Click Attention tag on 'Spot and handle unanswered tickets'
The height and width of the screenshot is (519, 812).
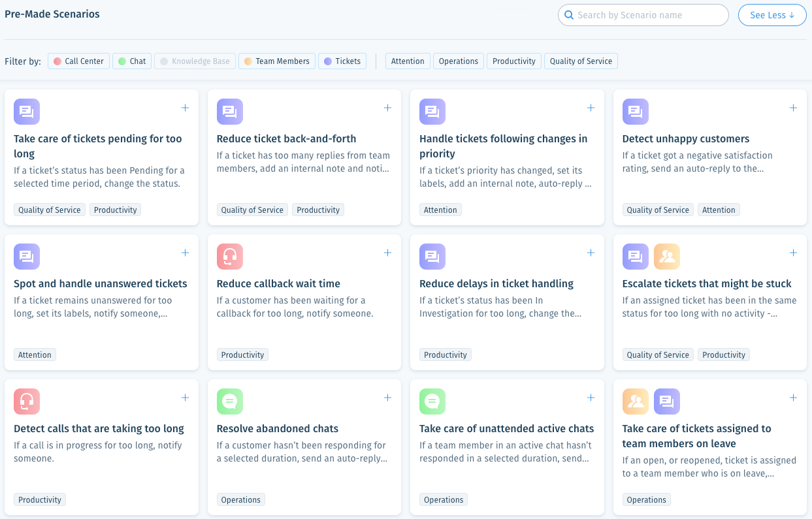click(x=35, y=355)
